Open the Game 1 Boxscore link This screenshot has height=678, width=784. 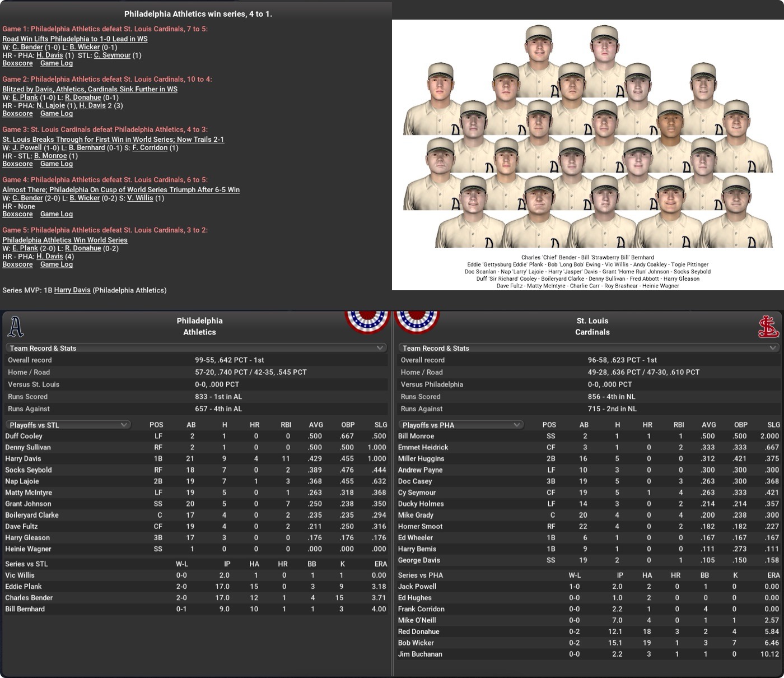click(x=17, y=63)
